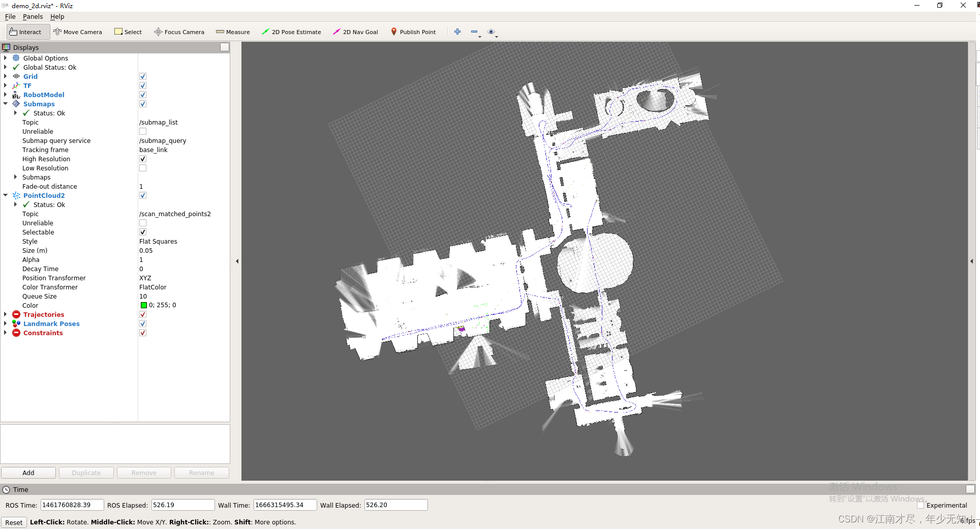This screenshot has height=529, width=980.
Task: Choose the Focus Camera tool
Action: 179,32
